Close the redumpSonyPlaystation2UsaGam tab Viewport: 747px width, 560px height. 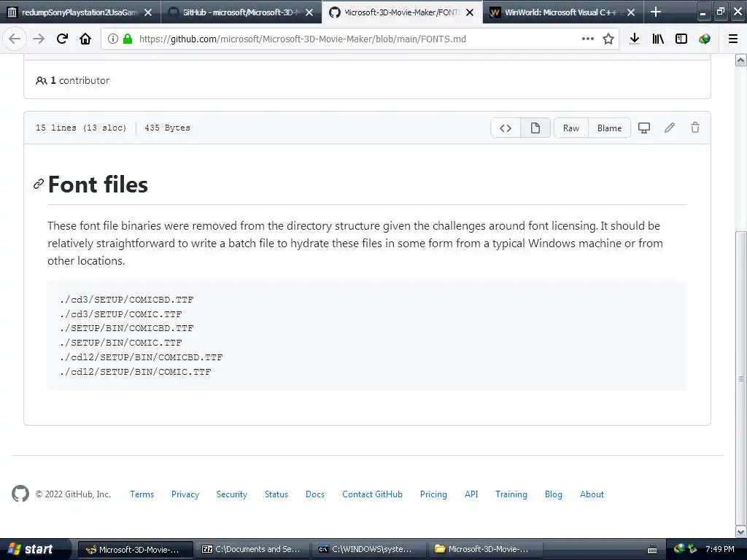[x=148, y=12]
